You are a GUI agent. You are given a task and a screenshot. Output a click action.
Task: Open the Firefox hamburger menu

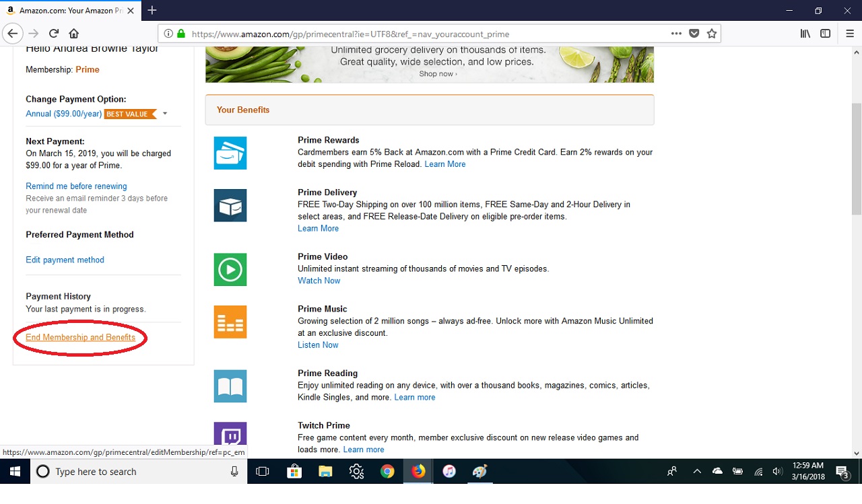point(849,34)
